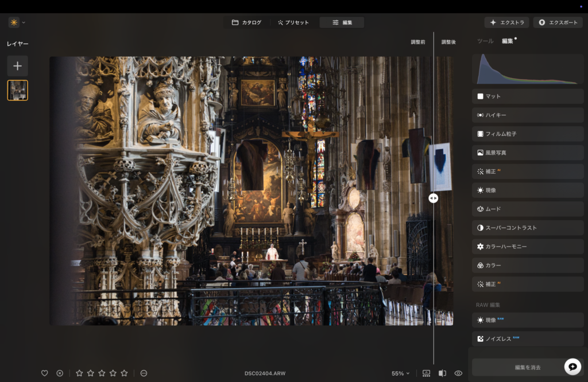The width and height of the screenshot is (588, 382).
Task: Expand the 風景写真 tool
Action: [528, 153]
